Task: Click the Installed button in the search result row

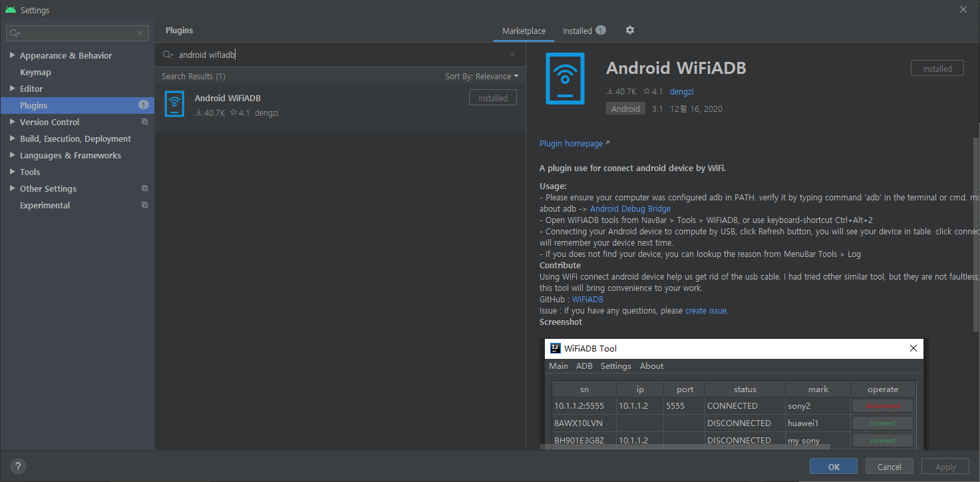Action: pyautogui.click(x=493, y=98)
